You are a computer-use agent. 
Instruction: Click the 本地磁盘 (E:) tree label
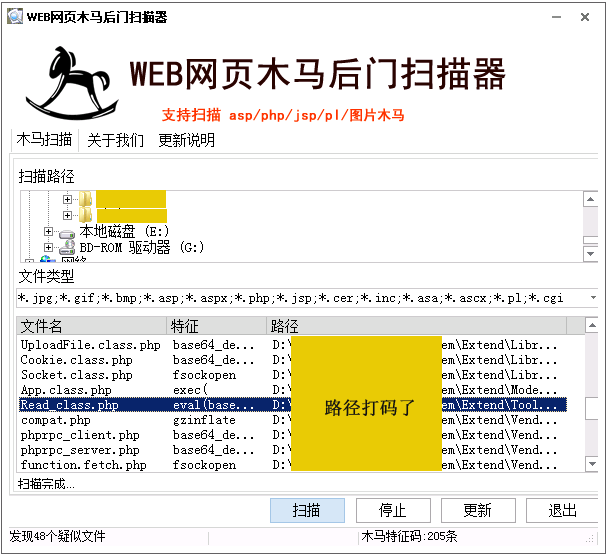(124, 232)
